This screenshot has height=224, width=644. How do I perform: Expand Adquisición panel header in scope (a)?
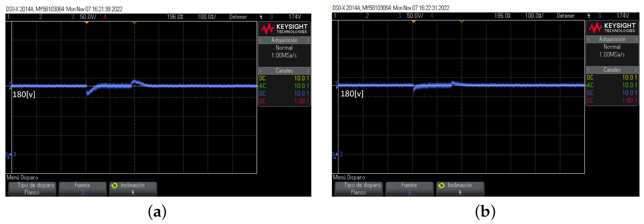[284, 40]
